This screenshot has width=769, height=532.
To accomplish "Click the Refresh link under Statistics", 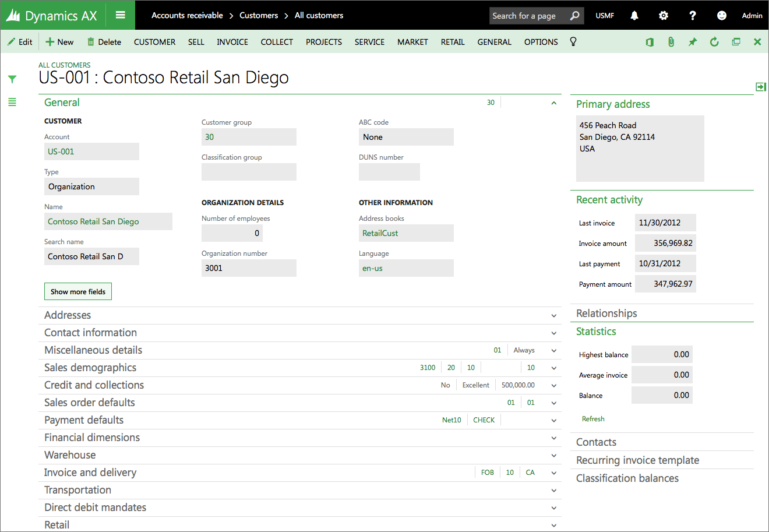I will point(593,419).
